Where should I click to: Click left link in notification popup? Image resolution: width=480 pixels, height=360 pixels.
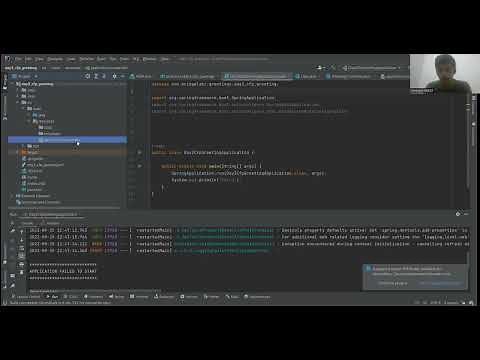click(393, 283)
